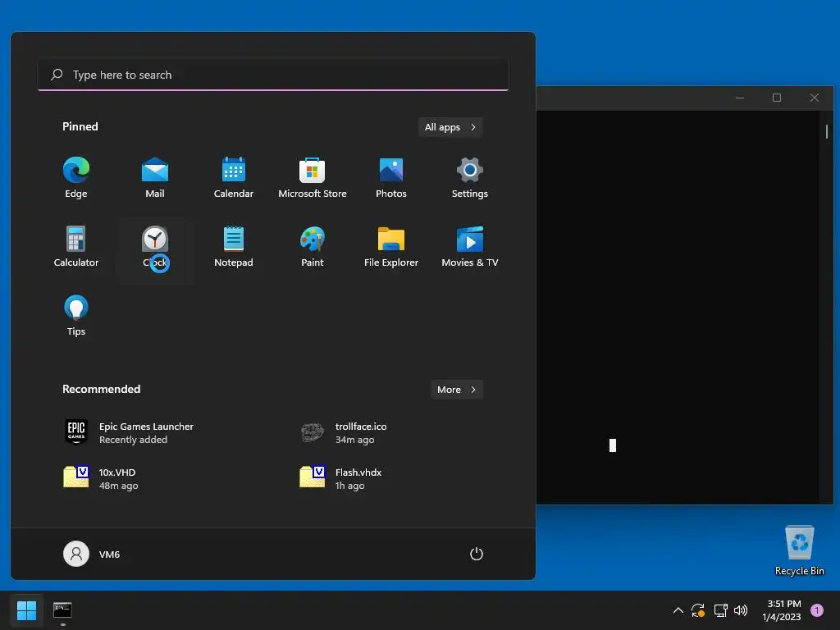The image size is (840, 630).
Task: Open the VM6 user account menu
Action: point(92,554)
